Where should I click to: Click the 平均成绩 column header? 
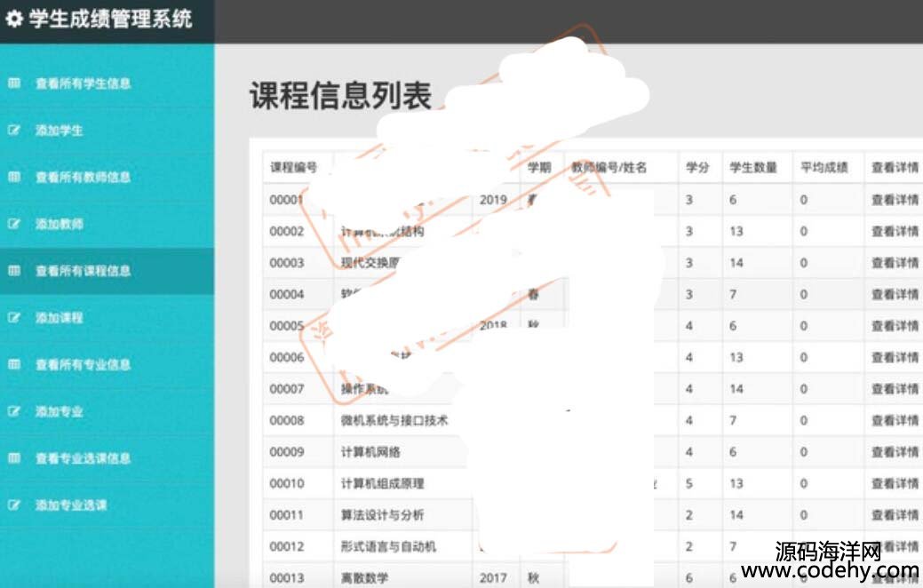824,168
